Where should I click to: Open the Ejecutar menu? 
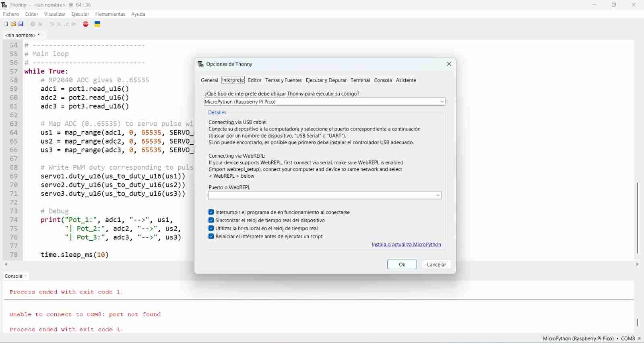click(80, 14)
